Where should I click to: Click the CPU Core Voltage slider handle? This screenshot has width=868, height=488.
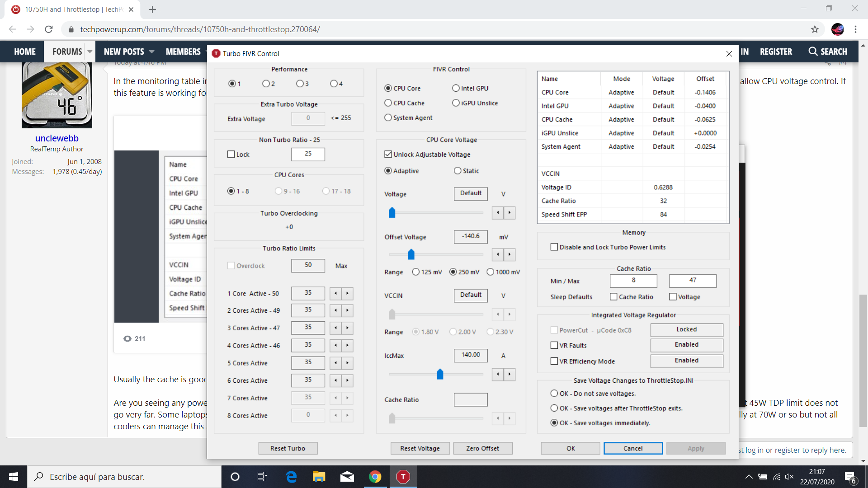pyautogui.click(x=392, y=213)
